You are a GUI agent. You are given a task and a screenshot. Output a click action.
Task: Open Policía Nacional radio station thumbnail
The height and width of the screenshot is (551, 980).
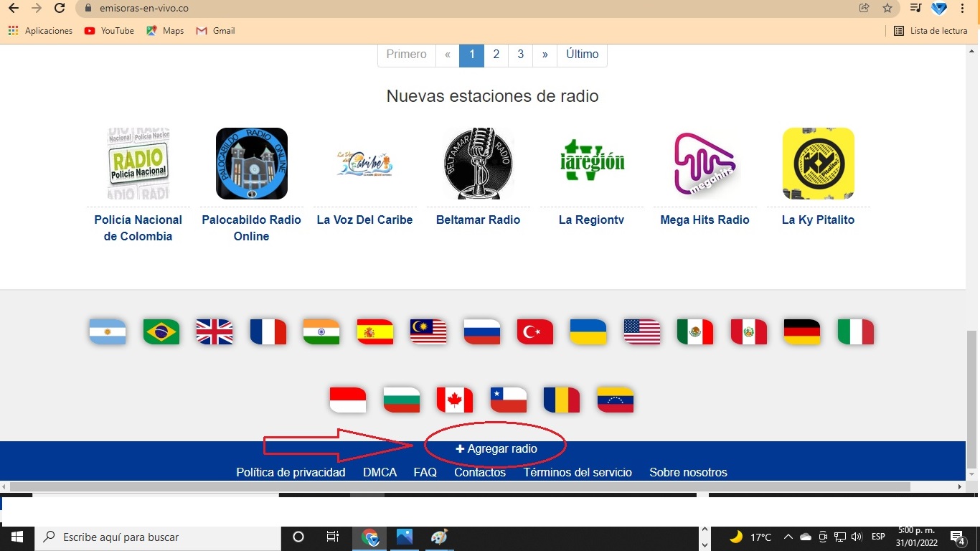tap(138, 164)
